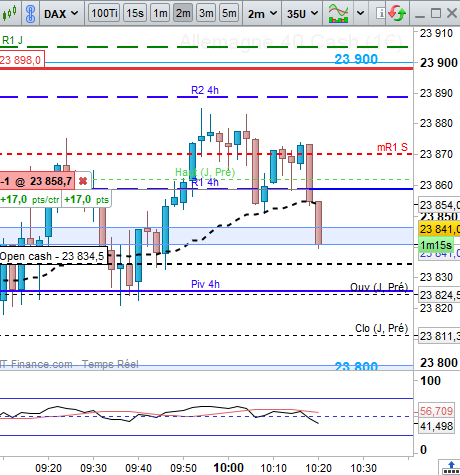Click the '23 811,3' axis price tag
460x475 pixels.
[x=439, y=336]
